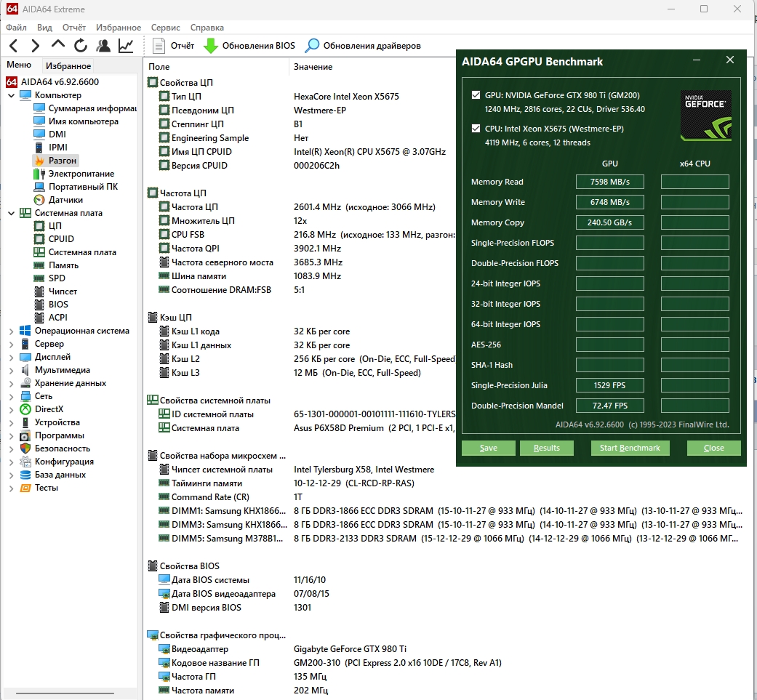Open Портативный ПК tree item
The width and height of the screenshot is (757, 700).
click(83, 187)
